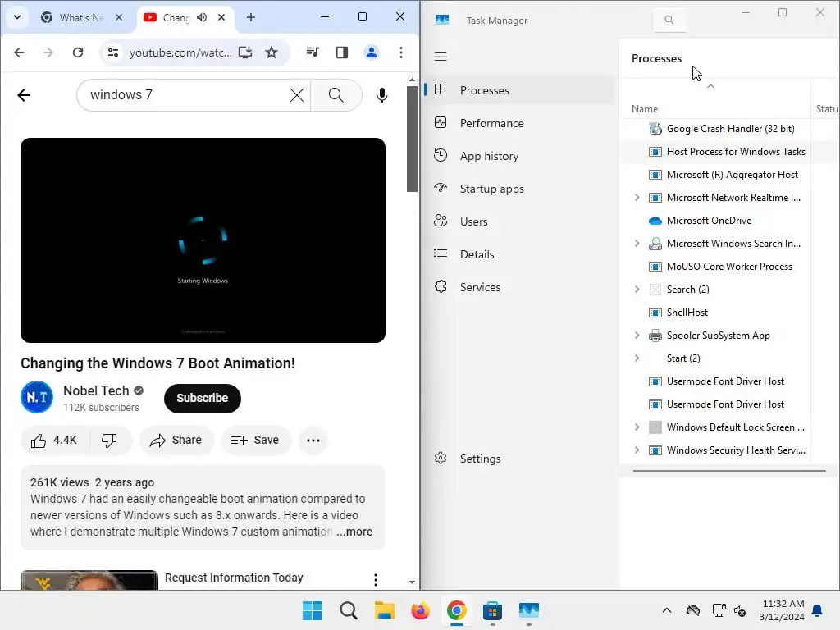The height and width of the screenshot is (630, 840).
Task: View site information icon in address bar
Action: [x=113, y=52]
